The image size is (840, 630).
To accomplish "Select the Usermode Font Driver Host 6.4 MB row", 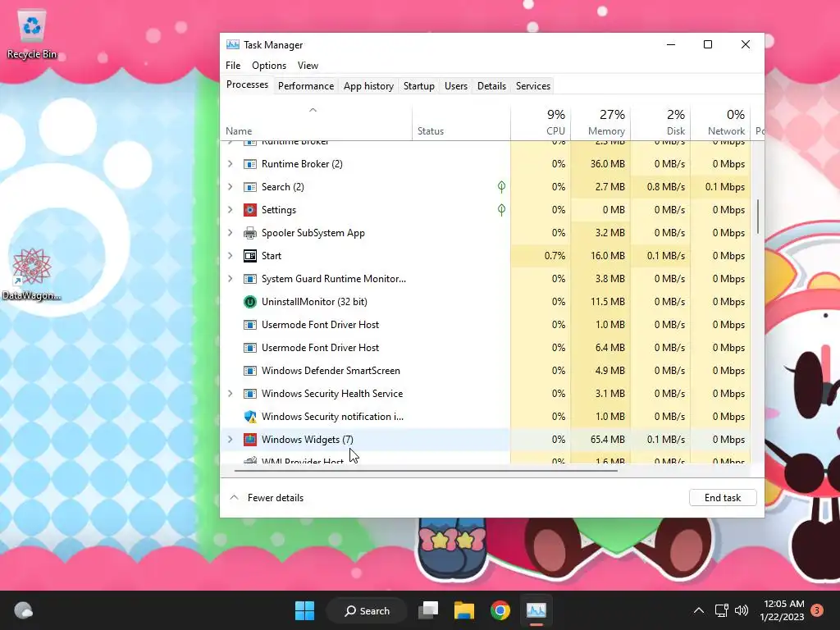I will (x=485, y=348).
